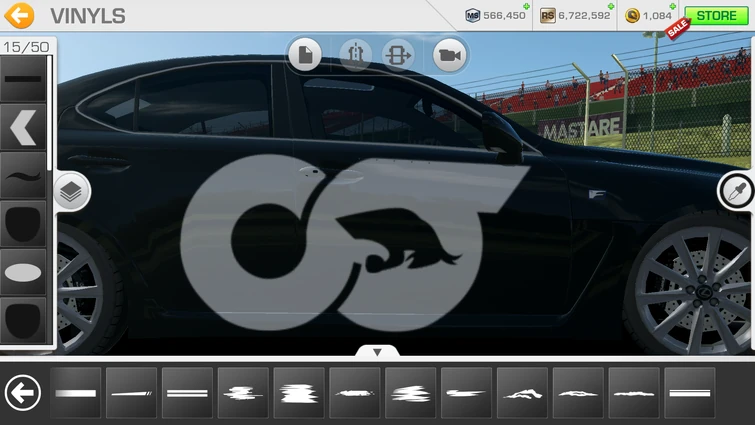This screenshot has width=755, height=425.
Task: Add more RS currency via plus
Action: pos(611,7)
